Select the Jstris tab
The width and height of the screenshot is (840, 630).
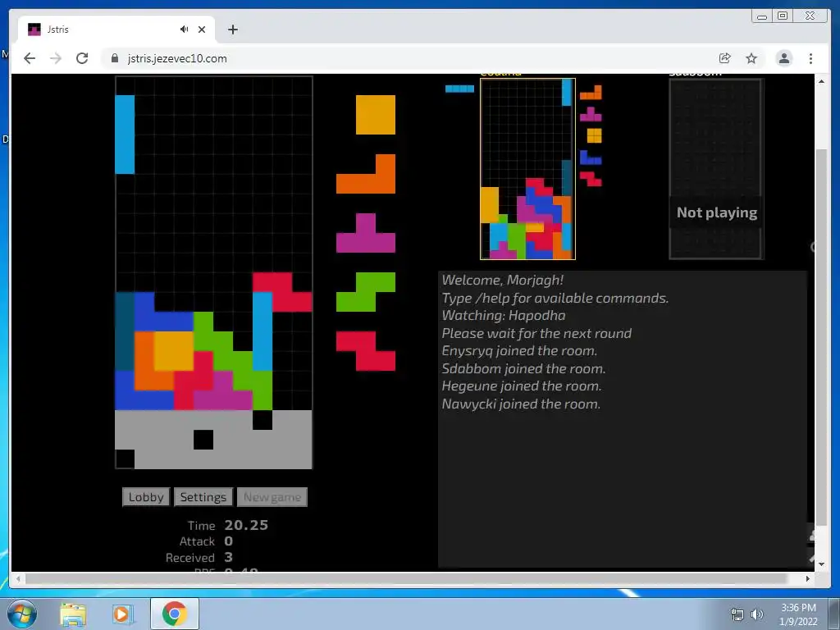tap(116, 30)
